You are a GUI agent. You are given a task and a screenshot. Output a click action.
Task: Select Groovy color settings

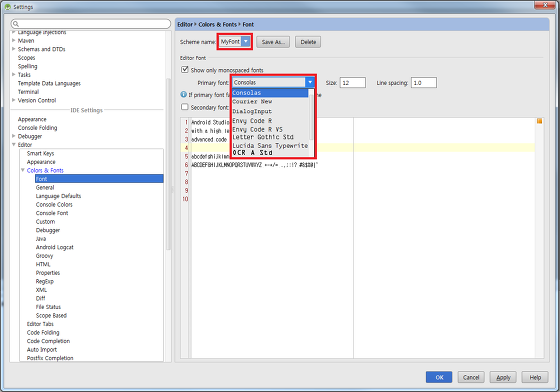coord(44,256)
